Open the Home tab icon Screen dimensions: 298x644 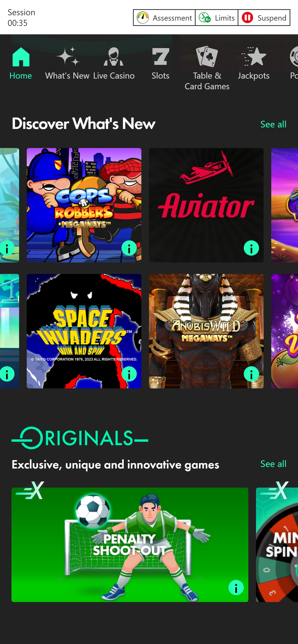[21, 57]
